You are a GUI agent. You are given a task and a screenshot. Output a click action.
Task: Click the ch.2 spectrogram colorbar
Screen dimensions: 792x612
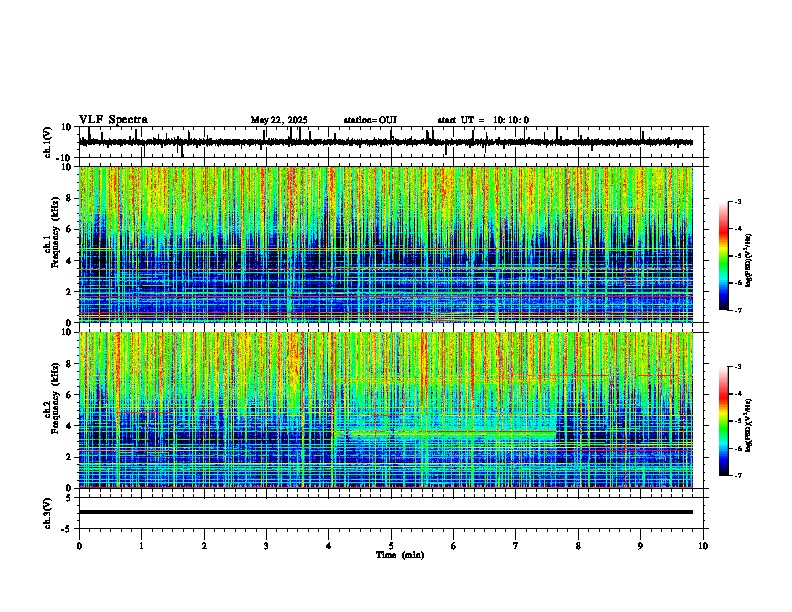(723, 421)
